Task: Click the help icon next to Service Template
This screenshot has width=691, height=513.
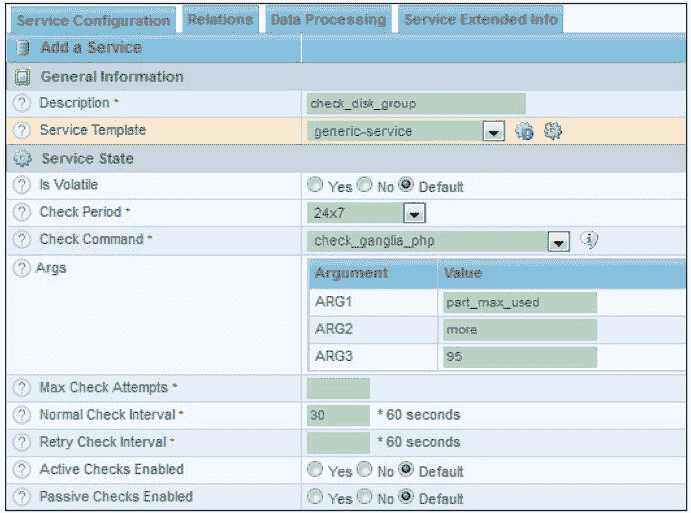Action: pos(20,131)
